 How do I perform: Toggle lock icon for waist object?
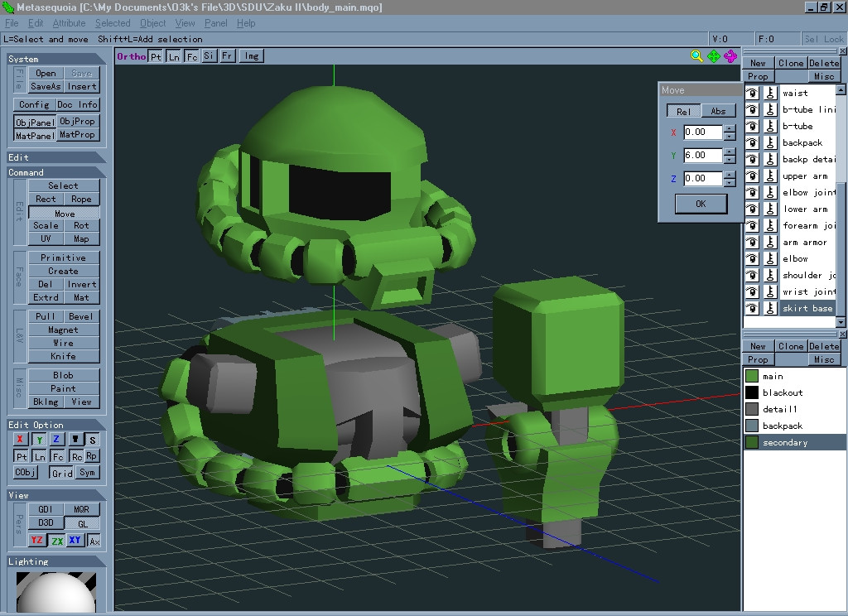770,93
